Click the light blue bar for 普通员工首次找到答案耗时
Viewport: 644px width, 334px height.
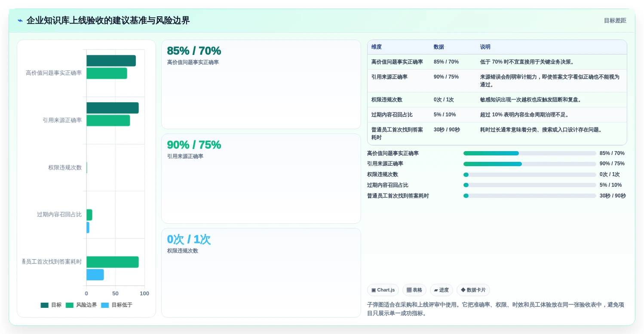95,275
